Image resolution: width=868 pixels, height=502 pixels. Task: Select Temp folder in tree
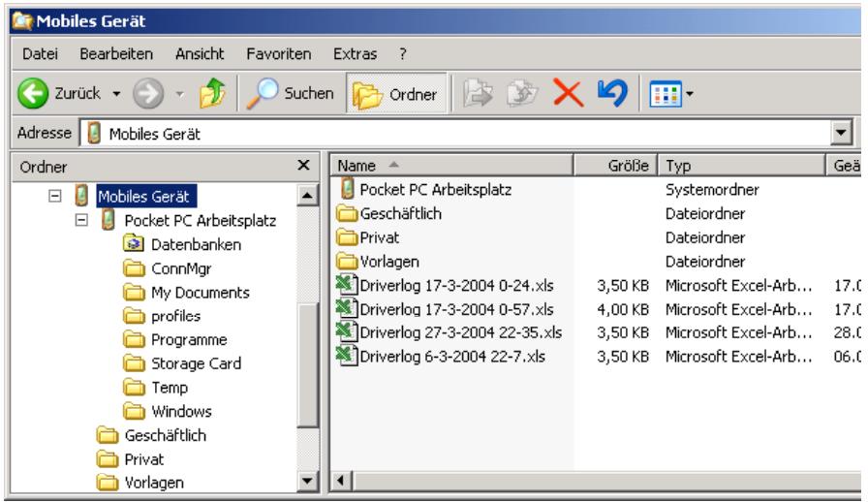(170, 388)
